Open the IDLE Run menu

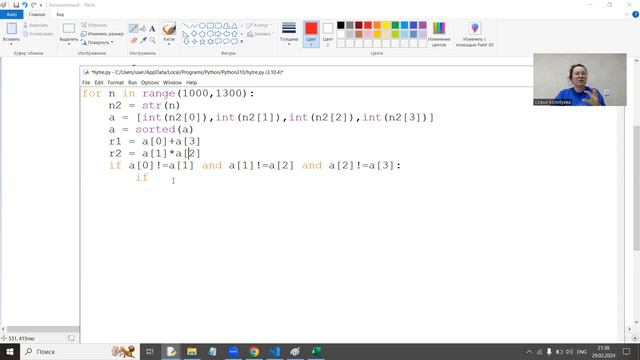132,82
